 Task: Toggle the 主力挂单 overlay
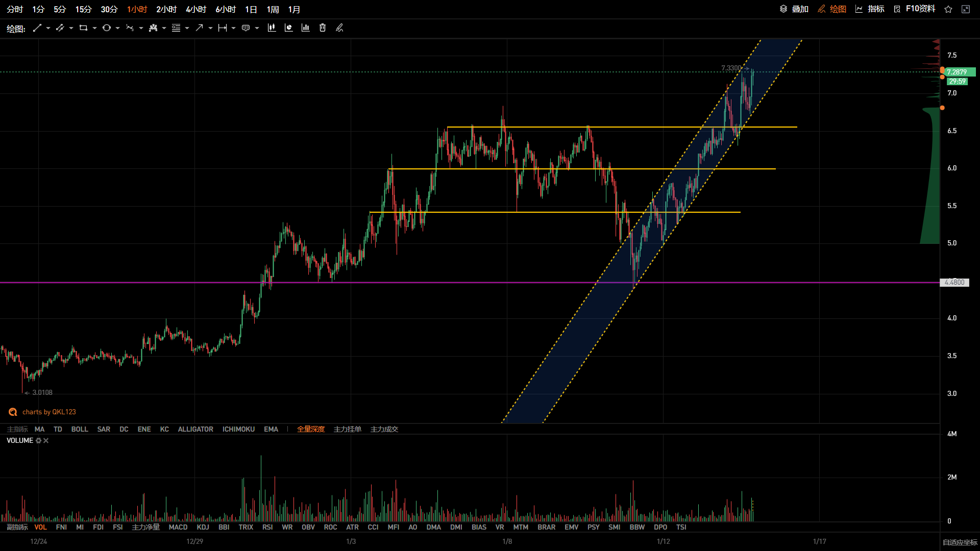(348, 430)
